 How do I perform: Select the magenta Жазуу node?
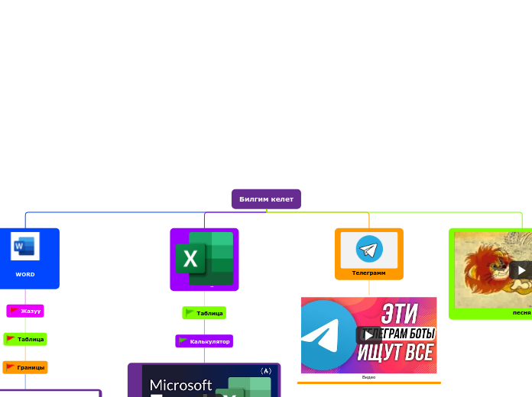click(25, 311)
